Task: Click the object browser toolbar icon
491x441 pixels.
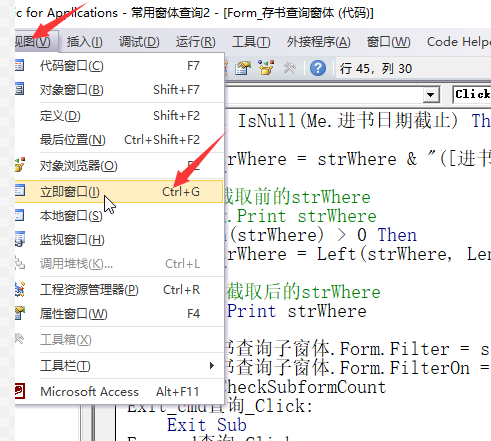Action: [x=266, y=68]
